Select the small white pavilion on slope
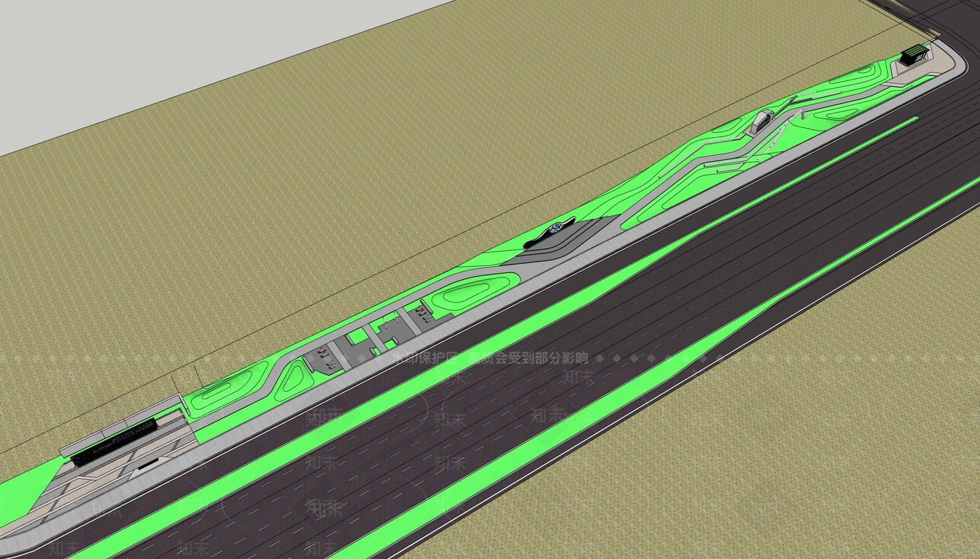 761,122
